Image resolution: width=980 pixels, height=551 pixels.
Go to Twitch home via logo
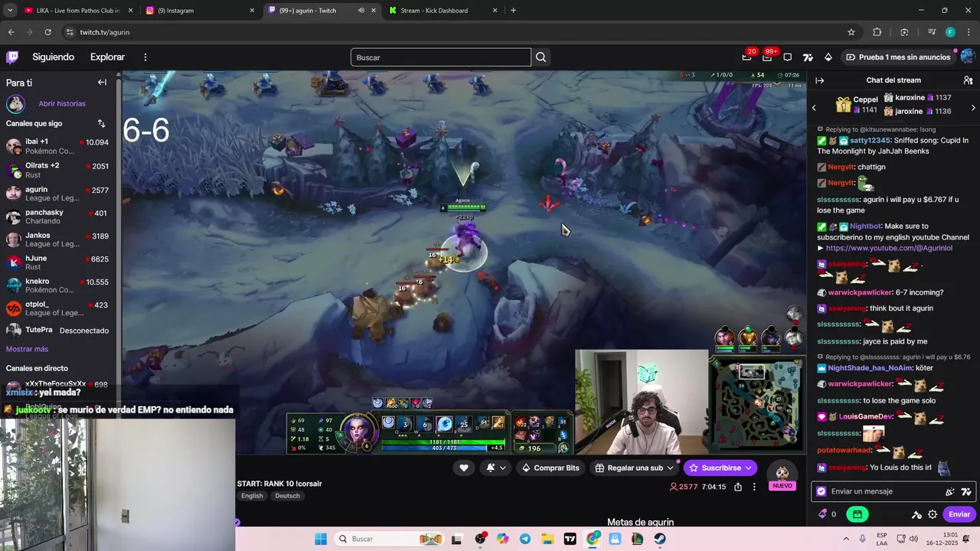[12, 57]
